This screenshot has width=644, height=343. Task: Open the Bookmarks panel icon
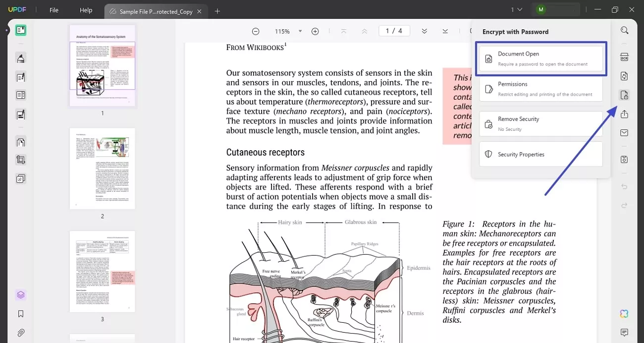[x=21, y=314]
